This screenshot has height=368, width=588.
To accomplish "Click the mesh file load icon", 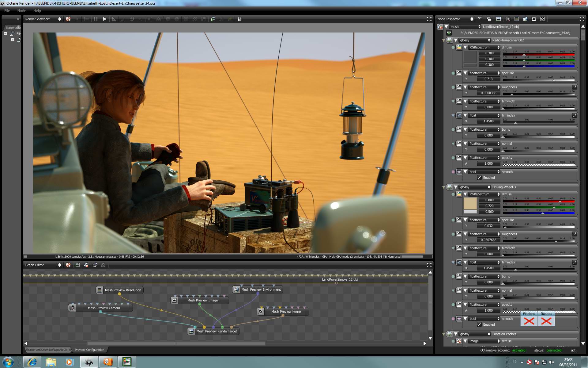I will [449, 33].
